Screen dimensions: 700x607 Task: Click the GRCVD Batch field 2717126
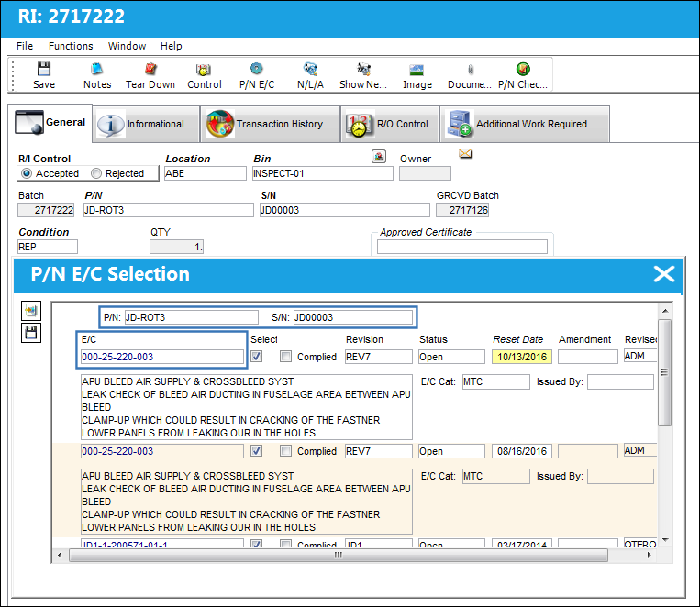click(x=462, y=210)
